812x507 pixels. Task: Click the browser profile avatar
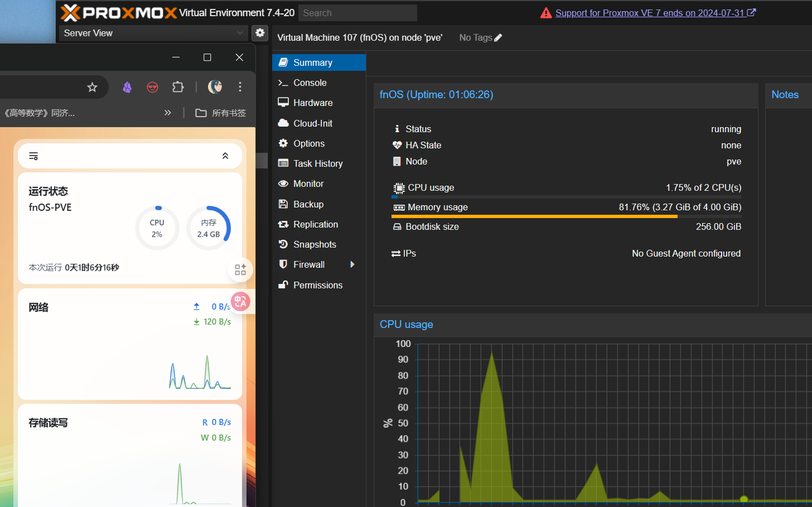215,86
